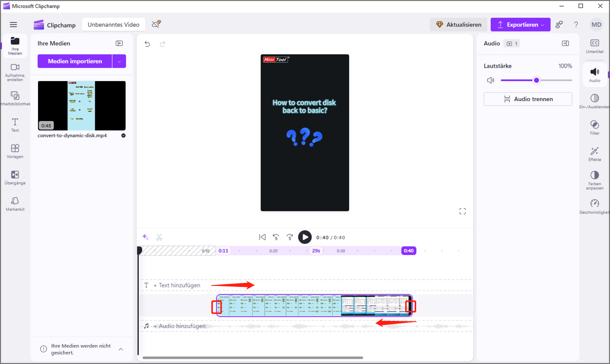Redo the last action
This screenshot has width=610, height=364.
[x=162, y=44]
